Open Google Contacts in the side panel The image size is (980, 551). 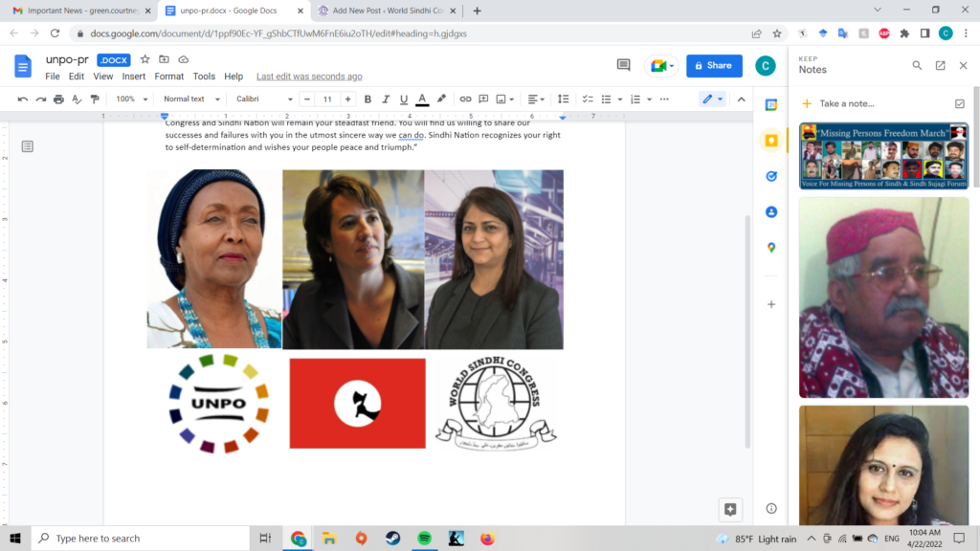point(771,211)
